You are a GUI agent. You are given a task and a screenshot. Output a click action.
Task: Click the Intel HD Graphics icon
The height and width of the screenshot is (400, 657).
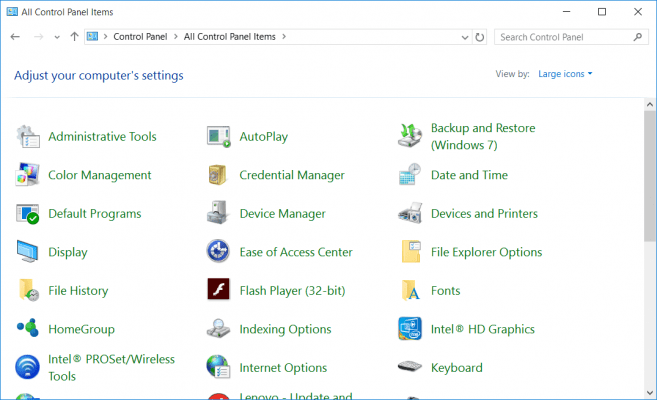click(x=410, y=329)
